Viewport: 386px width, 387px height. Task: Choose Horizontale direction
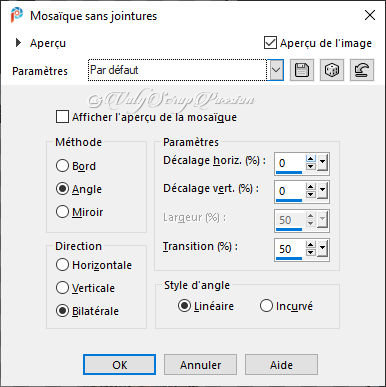[x=62, y=265]
